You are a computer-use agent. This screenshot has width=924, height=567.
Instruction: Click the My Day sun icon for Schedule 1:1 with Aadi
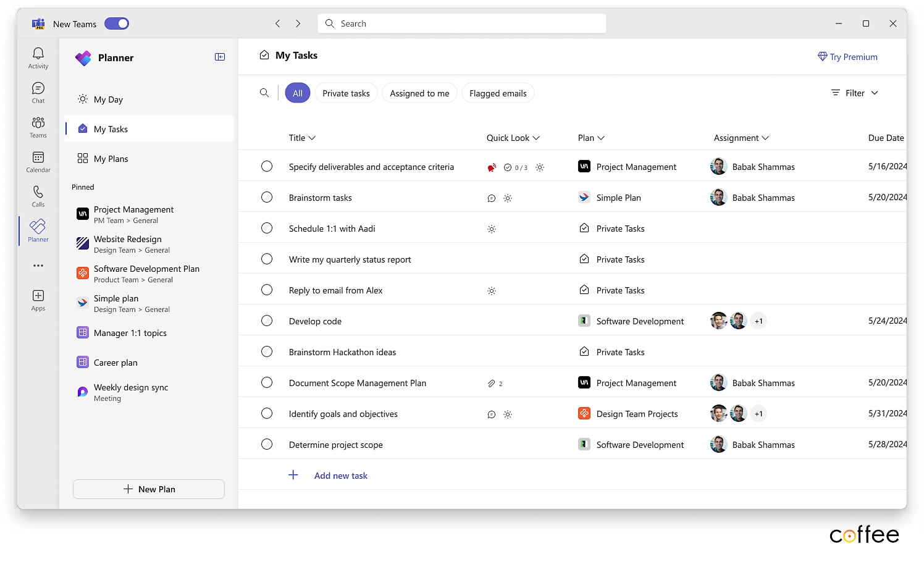click(x=492, y=229)
